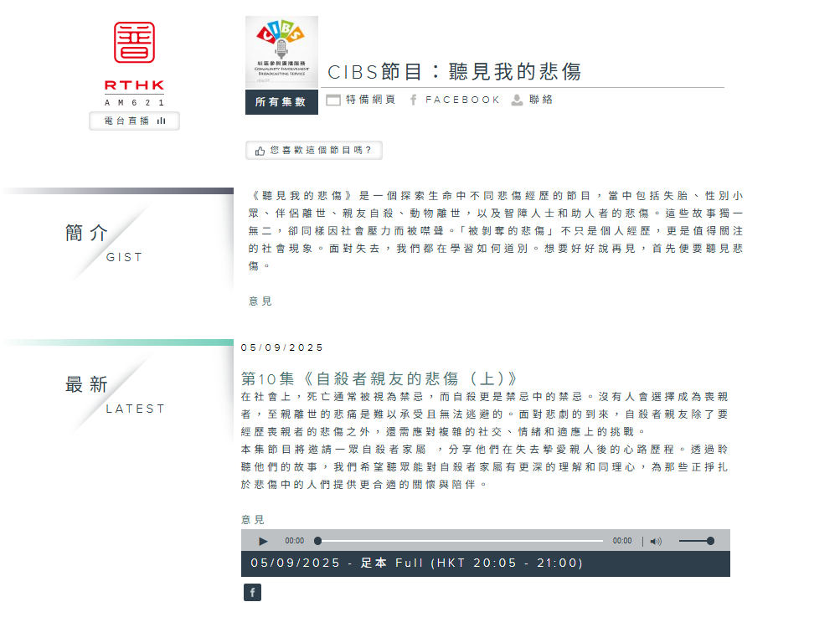Click the CIBS programme logo thumbnail
This screenshot has width=840, height=638.
point(281,52)
